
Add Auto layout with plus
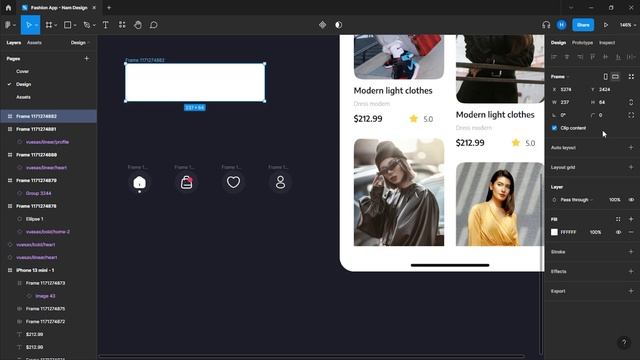click(631, 147)
